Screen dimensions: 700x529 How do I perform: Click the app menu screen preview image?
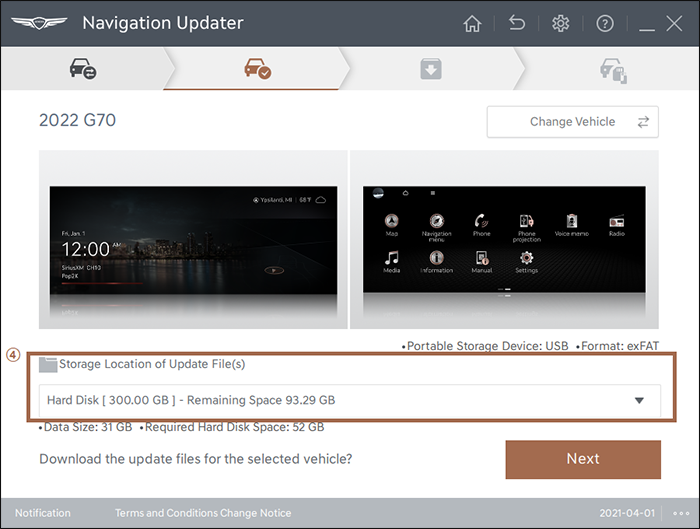(504, 239)
